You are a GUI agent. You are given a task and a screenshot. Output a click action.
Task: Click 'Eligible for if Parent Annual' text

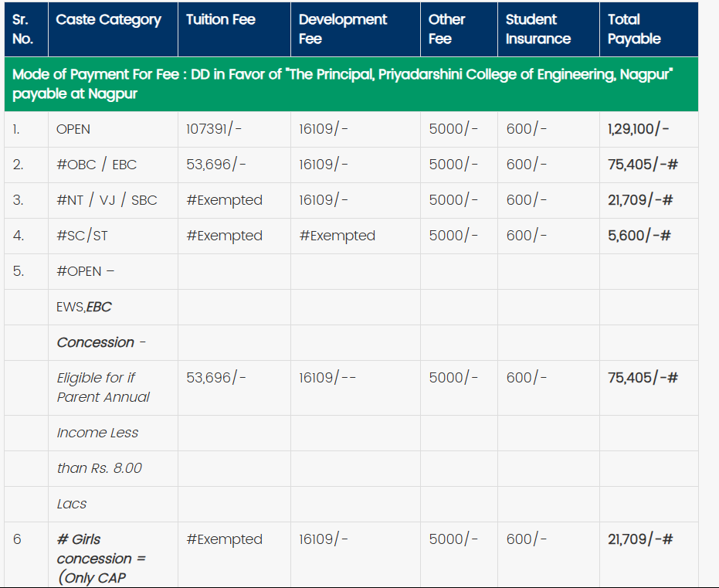(103, 388)
